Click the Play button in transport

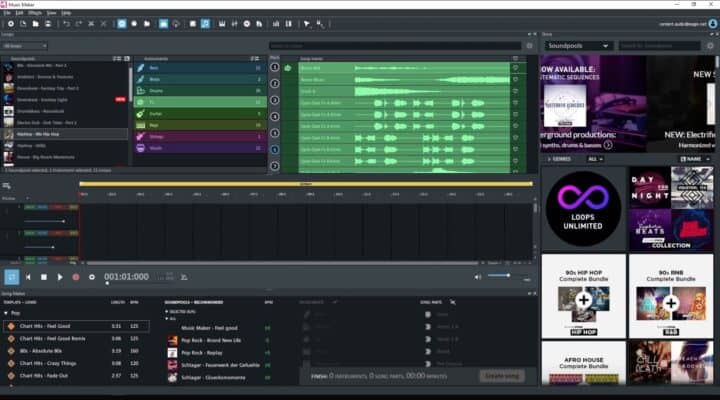(x=59, y=277)
